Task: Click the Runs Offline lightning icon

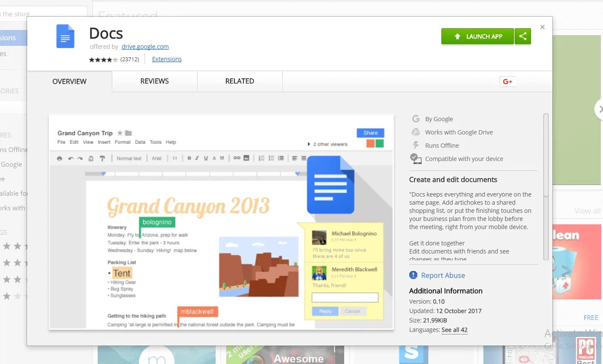Action: tap(416, 145)
